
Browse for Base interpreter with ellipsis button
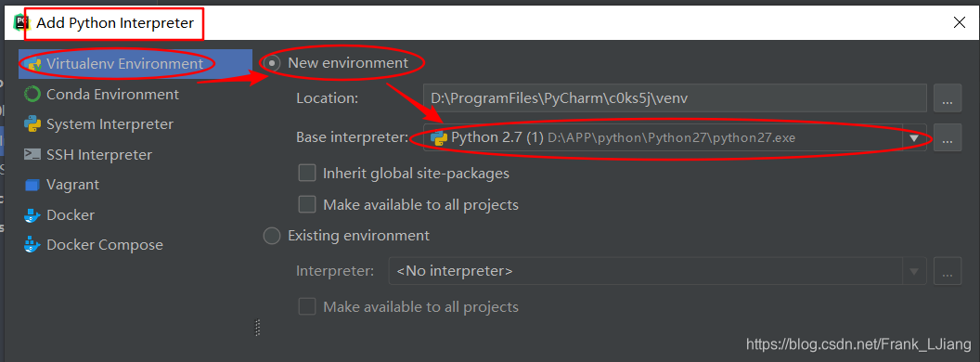click(x=948, y=137)
